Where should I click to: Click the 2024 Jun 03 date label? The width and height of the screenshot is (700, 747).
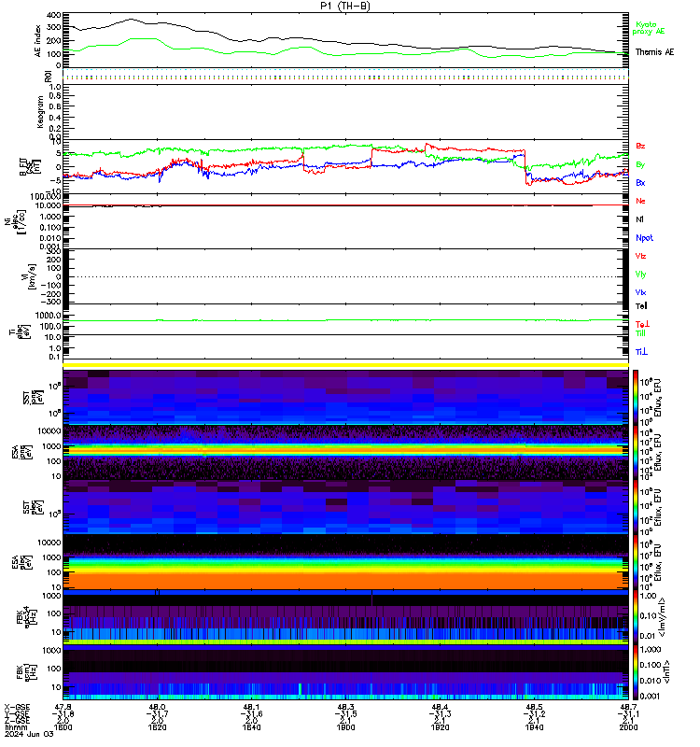[29, 734]
